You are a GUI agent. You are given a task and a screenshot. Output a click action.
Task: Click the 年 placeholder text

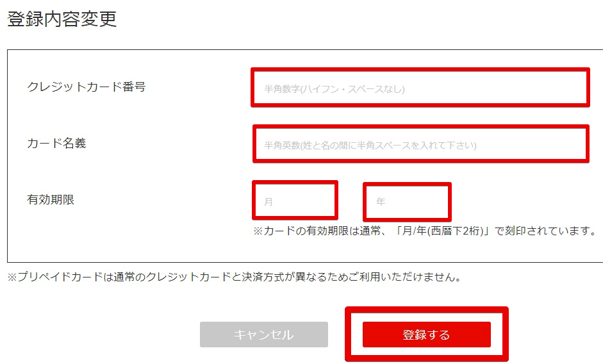click(x=381, y=201)
